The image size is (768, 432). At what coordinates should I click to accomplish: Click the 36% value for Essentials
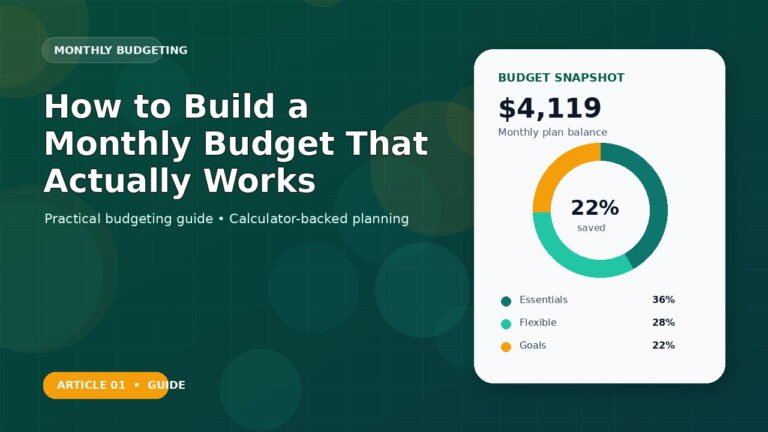pos(663,300)
